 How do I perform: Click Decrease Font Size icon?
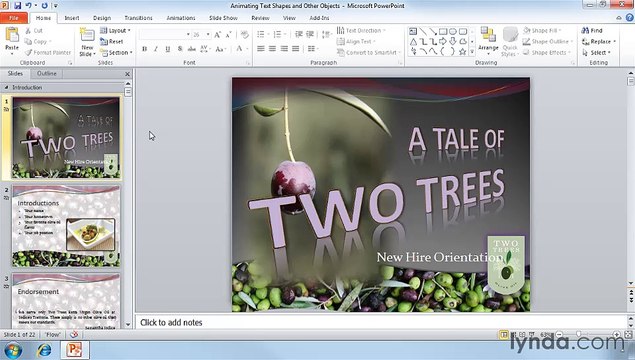coord(228,35)
